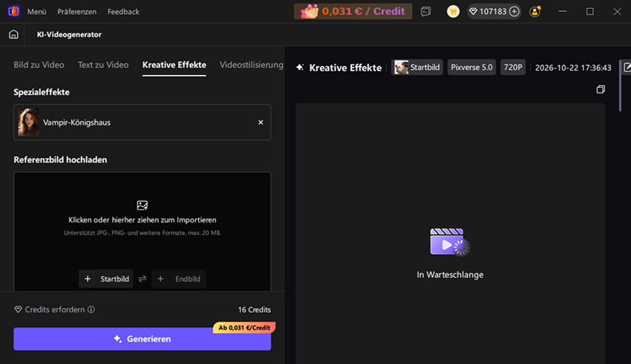The height and width of the screenshot is (364, 631).
Task: Add credits with the plus icon
Action: (514, 12)
